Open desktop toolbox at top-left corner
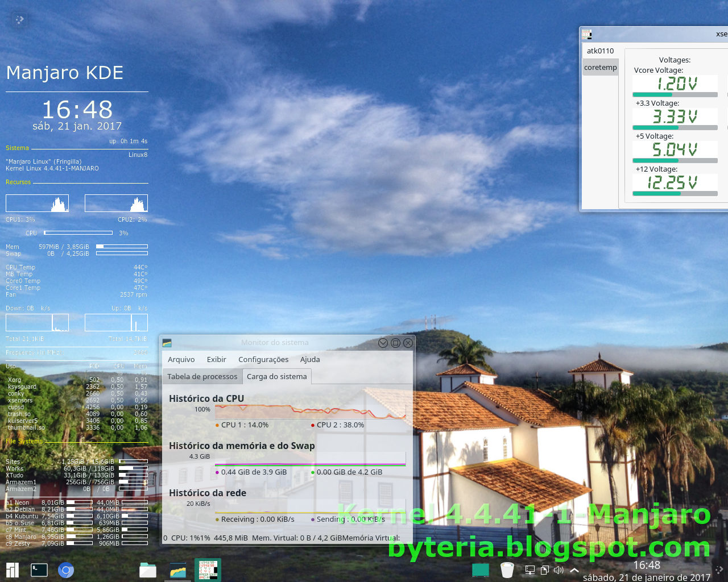Screen dimensions: 728x582 tap(19, 20)
